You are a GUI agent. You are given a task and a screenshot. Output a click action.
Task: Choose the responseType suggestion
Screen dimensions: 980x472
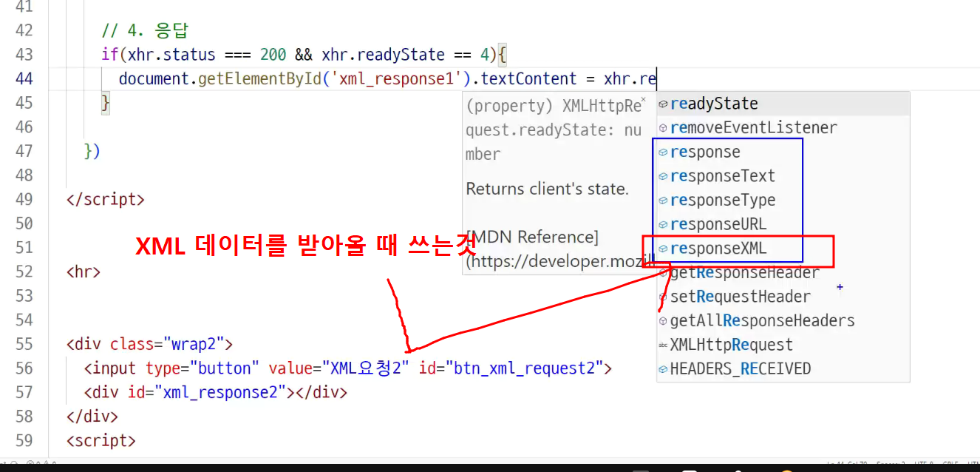[x=783, y=200]
